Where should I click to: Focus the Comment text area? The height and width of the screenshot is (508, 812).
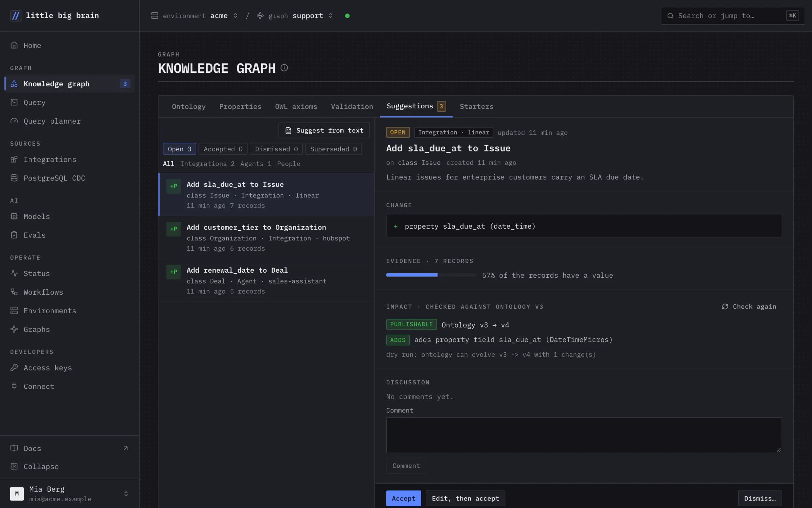tap(584, 435)
